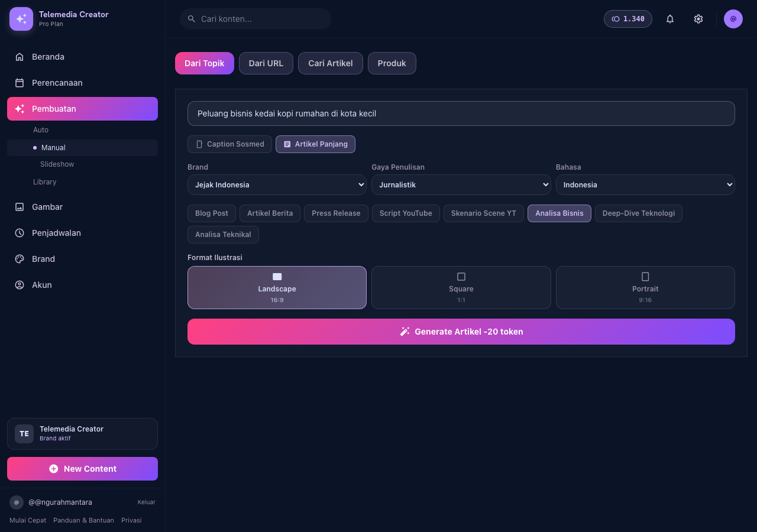757x532 pixels.
Task: Click Keluar to log out
Action: coord(147,502)
